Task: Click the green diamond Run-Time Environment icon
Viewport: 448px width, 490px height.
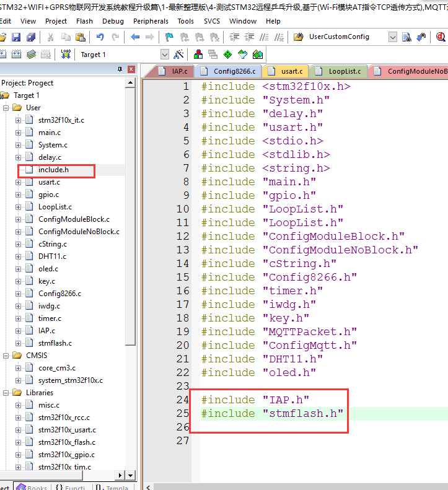Action: pyautogui.click(x=227, y=55)
